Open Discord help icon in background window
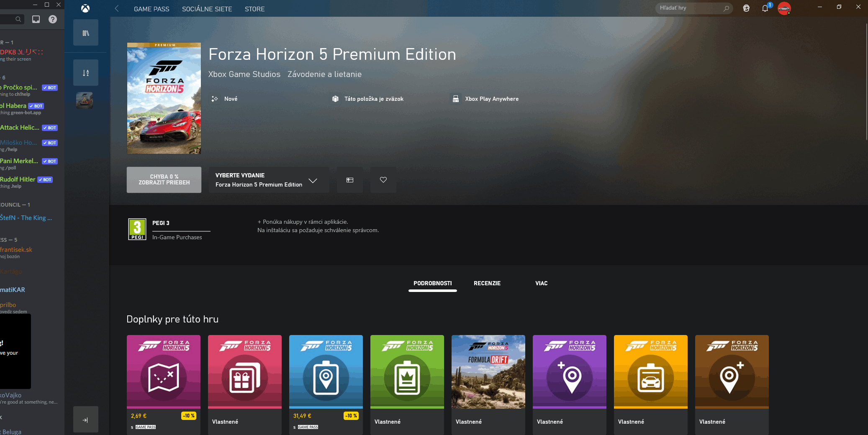Viewport: 868px width, 435px height. coord(53,19)
